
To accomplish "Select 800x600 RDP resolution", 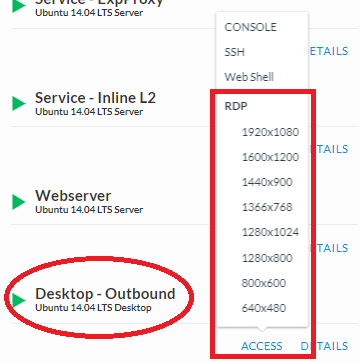I will 264,283.
